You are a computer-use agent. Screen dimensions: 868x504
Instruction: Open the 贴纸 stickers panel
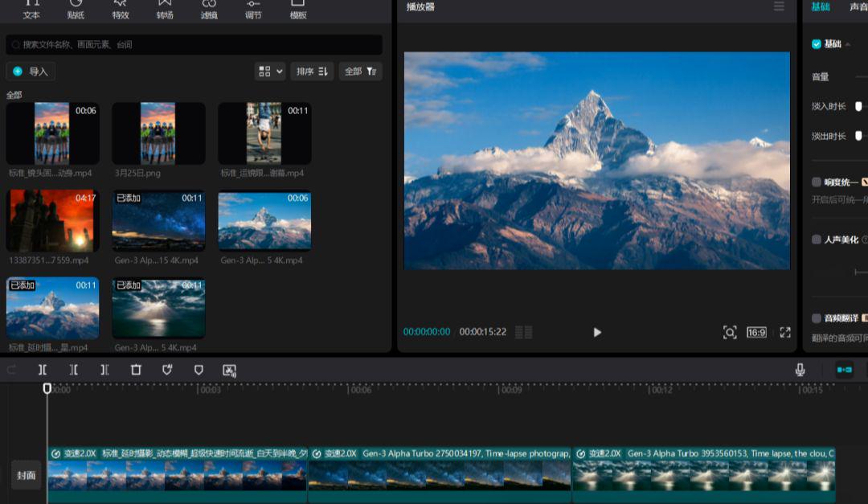(x=76, y=10)
